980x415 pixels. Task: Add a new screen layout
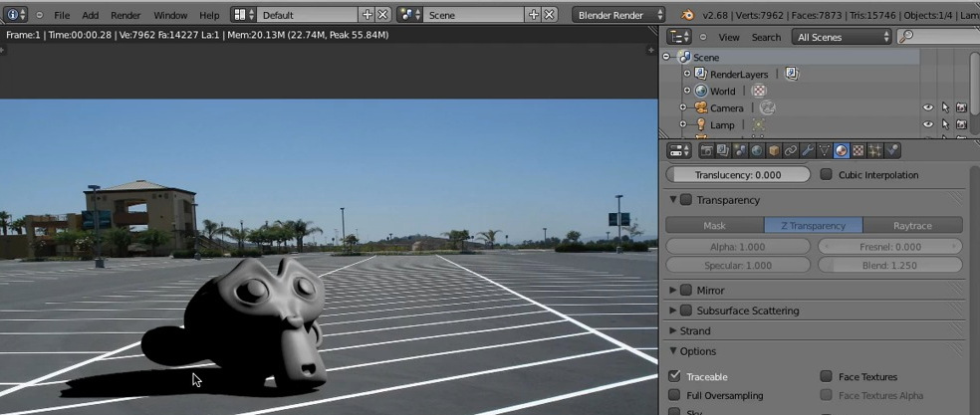tap(367, 14)
